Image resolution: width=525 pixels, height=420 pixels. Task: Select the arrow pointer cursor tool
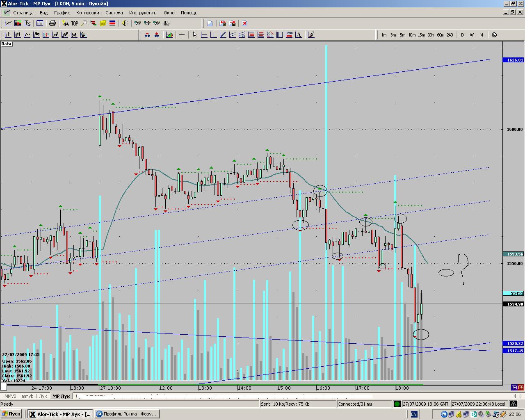click(194, 35)
